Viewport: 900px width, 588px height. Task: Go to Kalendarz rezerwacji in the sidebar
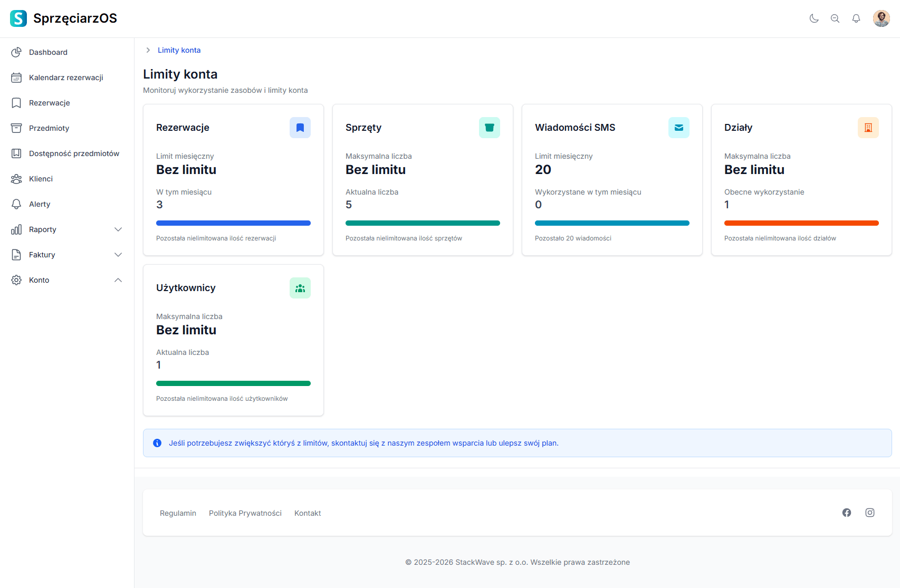[x=66, y=78]
